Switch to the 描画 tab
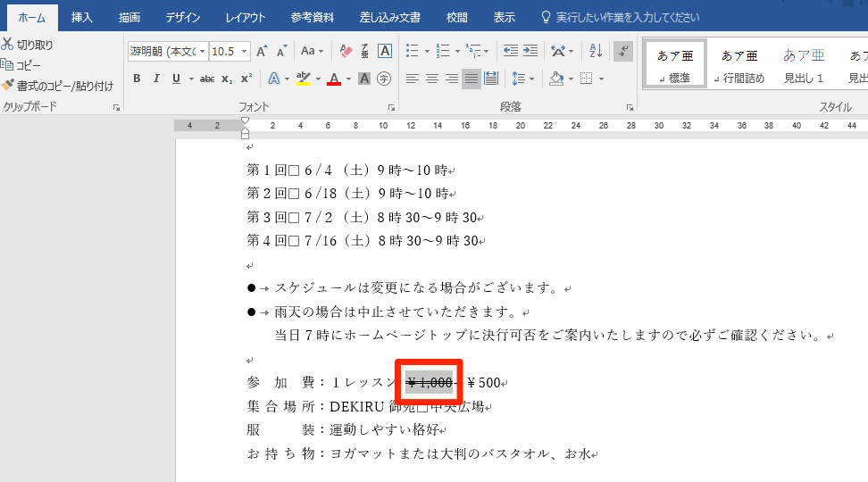Image resolution: width=868 pixels, height=482 pixels. 129,18
